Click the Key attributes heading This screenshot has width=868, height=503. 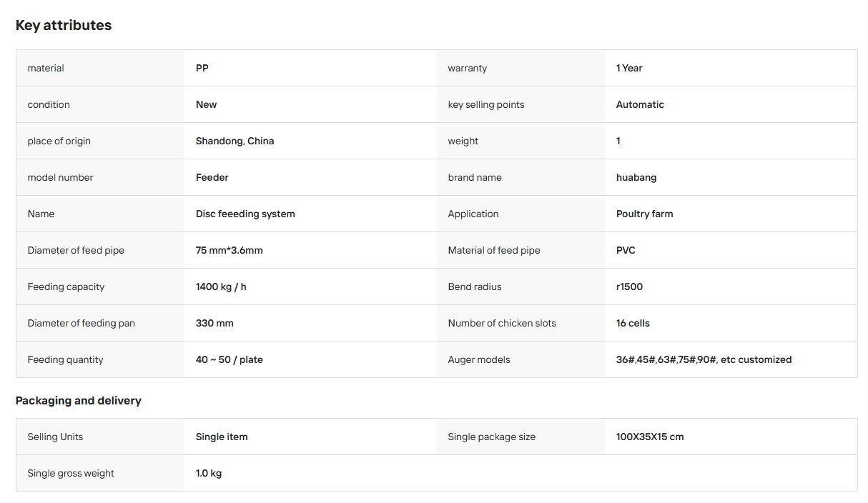point(64,25)
